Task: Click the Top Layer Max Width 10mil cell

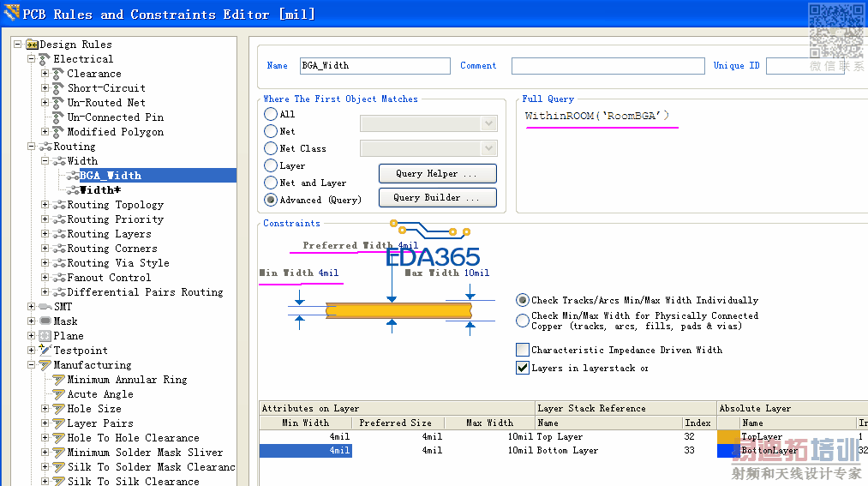Action: click(x=489, y=437)
